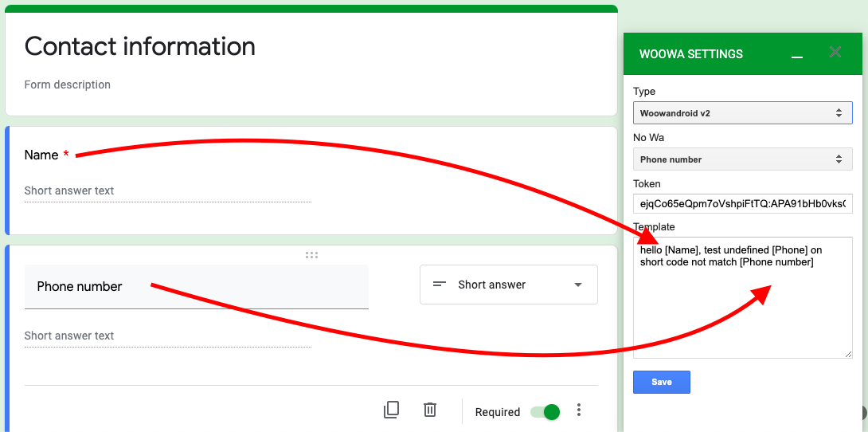The height and width of the screenshot is (432, 868).
Task: Grab the six-dot drag handle of the question card
Action: point(311,255)
